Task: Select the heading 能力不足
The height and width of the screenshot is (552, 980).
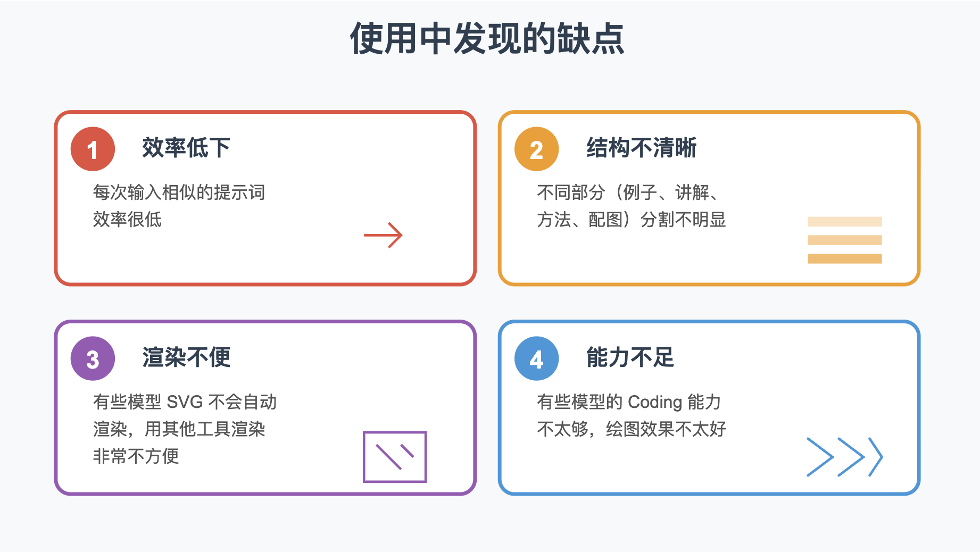Action: [x=630, y=357]
